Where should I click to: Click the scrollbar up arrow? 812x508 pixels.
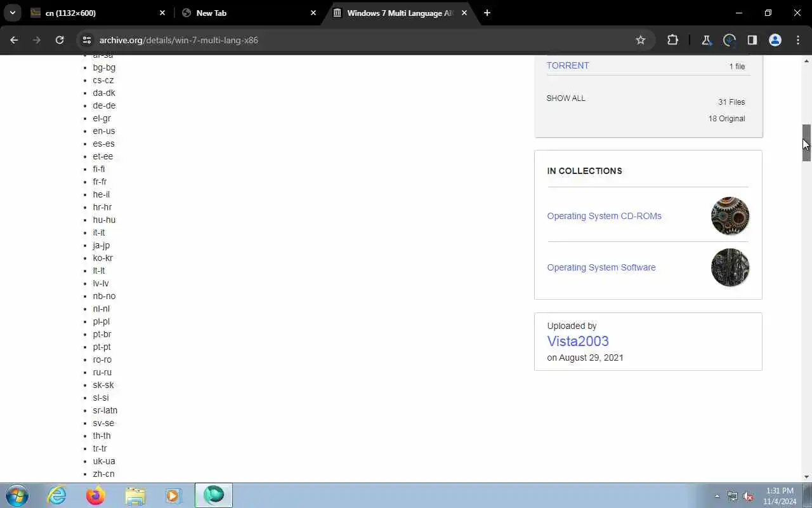coord(806,61)
